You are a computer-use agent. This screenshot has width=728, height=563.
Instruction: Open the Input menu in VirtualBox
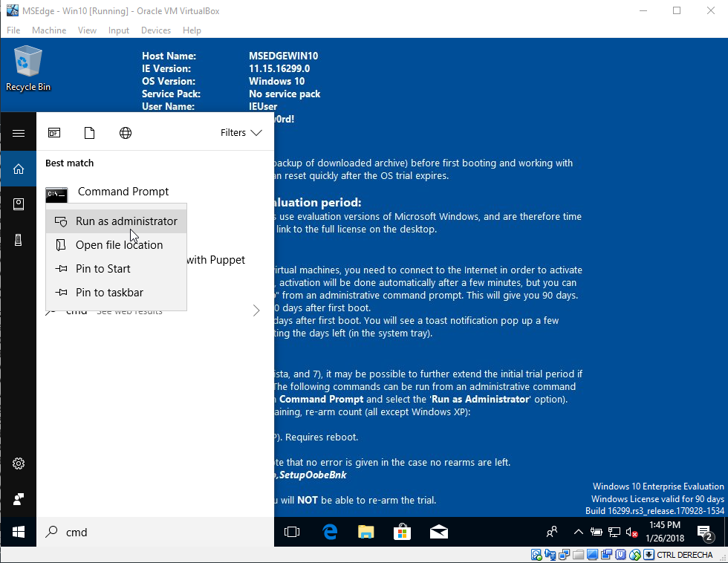(119, 30)
